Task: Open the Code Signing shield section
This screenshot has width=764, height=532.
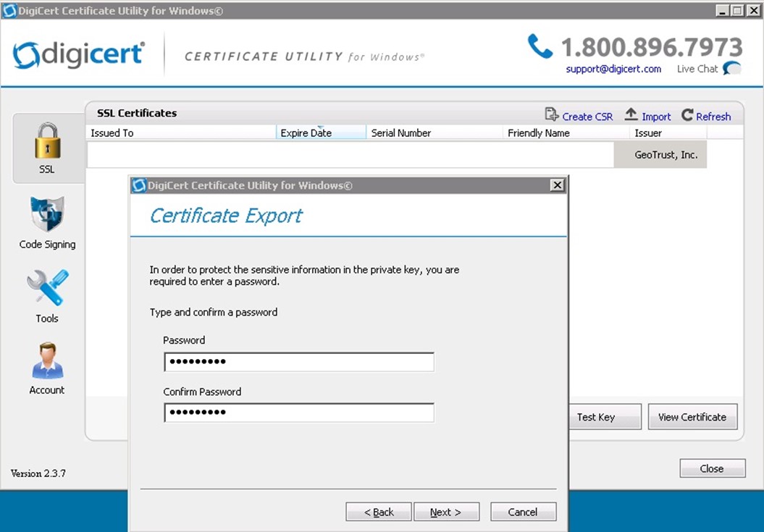Action: coord(47,223)
